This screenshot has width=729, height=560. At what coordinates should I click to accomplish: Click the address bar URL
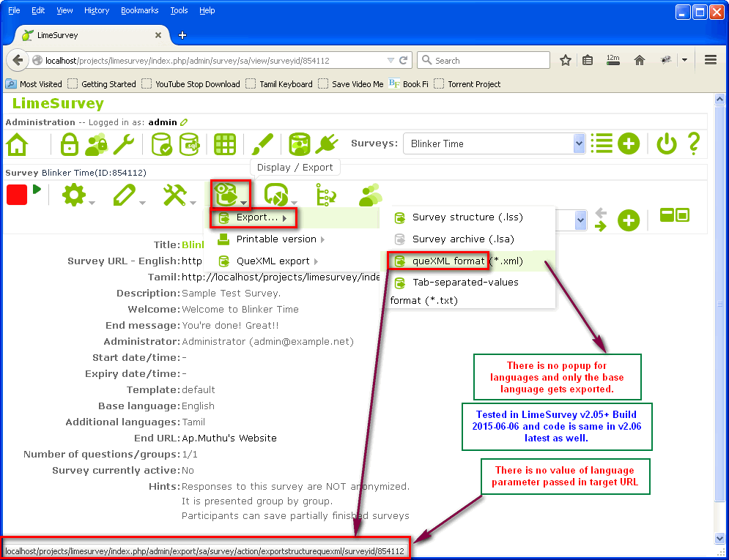[188, 60]
